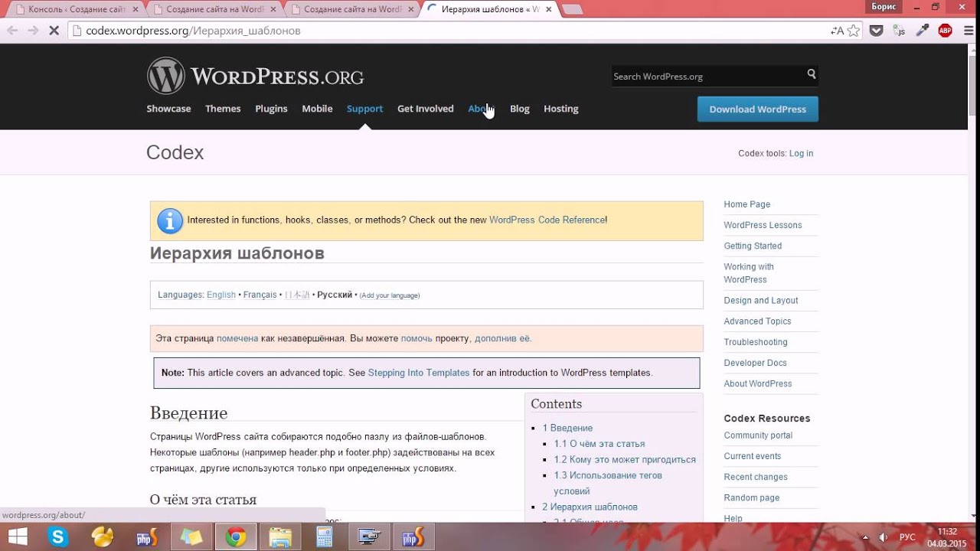
Task: Open Home Page in the sidebar
Action: click(x=747, y=204)
